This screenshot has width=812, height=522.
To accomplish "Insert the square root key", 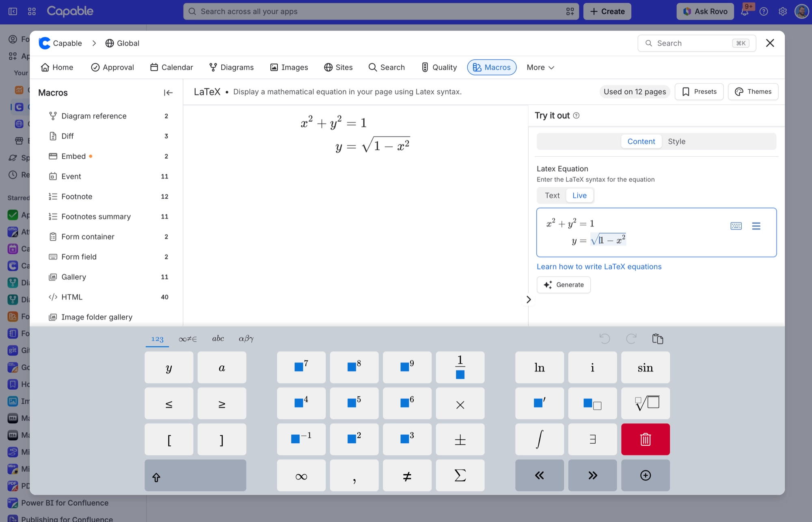I will 645,403.
